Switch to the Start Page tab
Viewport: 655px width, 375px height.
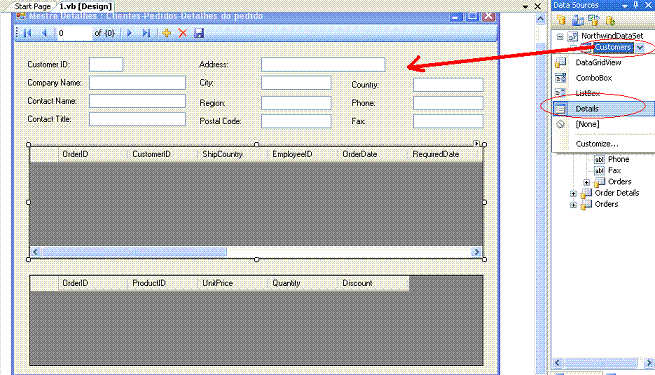pyautogui.click(x=32, y=6)
